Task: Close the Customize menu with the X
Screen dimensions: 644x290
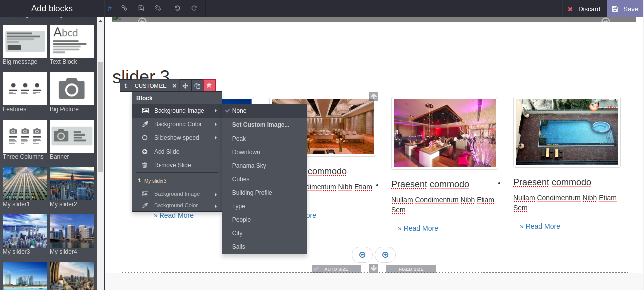Action: 174,86
